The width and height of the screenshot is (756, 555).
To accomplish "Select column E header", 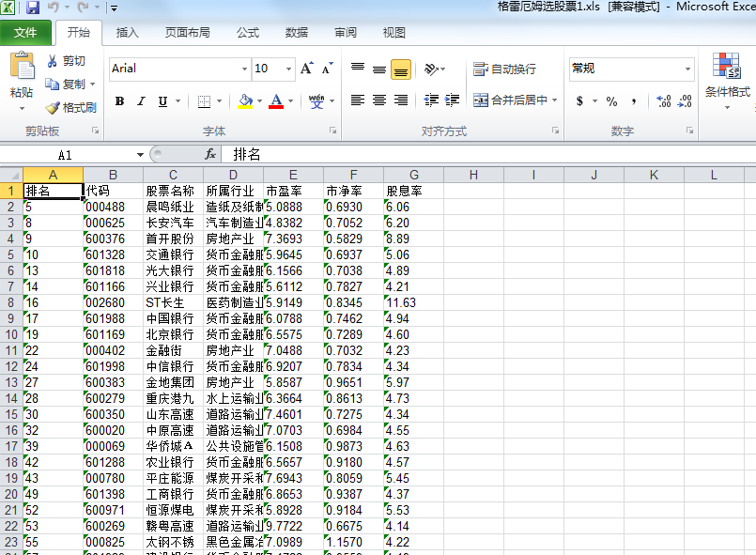I will pos(293,175).
